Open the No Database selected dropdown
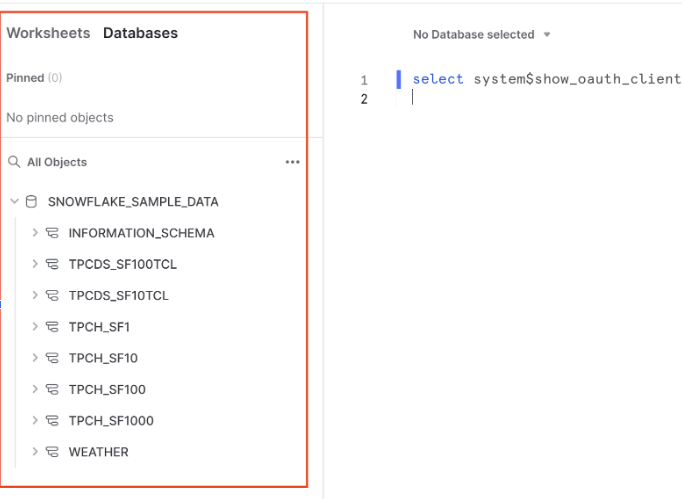 pyautogui.click(x=481, y=35)
